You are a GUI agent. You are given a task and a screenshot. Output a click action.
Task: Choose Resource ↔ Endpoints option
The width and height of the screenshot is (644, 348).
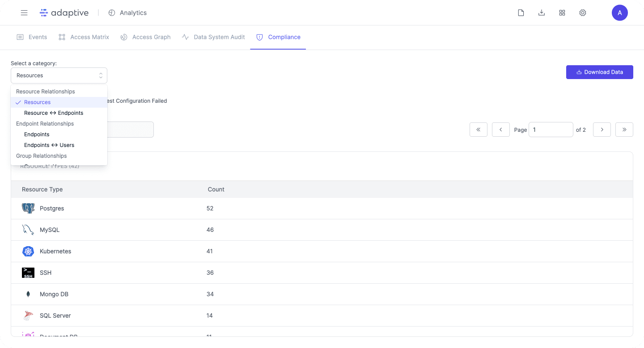[x=59, y=113]
